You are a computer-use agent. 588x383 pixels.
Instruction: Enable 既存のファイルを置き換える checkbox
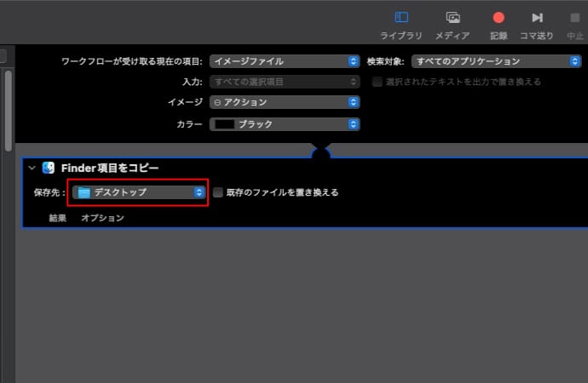(218, 192)
